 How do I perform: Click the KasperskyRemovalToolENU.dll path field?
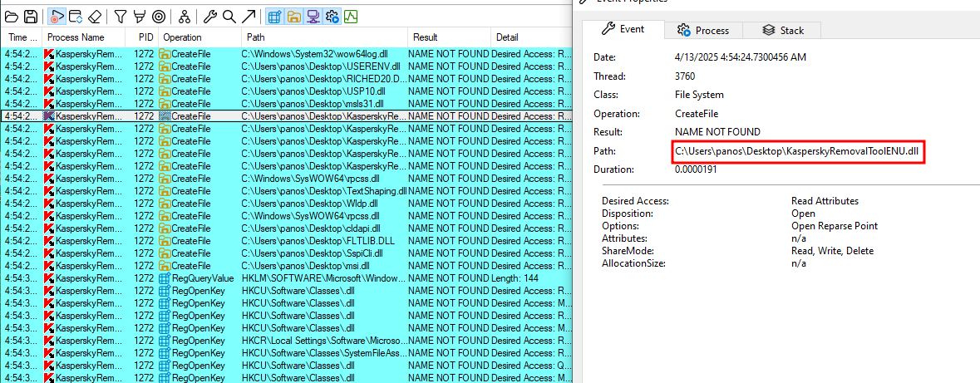coord(798,151)
